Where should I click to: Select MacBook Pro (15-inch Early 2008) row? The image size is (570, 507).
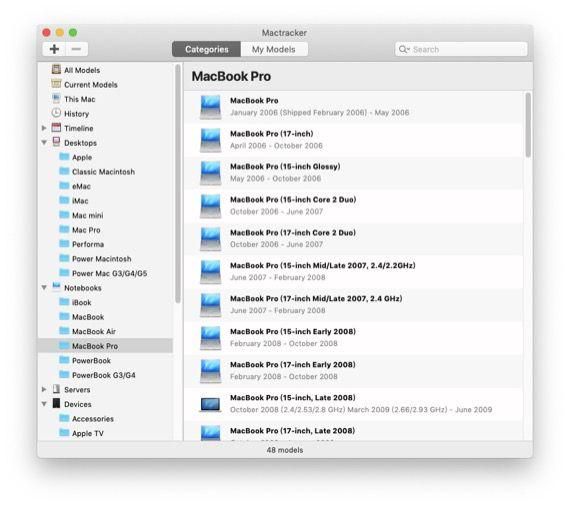pyautogui.click(x=353, y=338)
